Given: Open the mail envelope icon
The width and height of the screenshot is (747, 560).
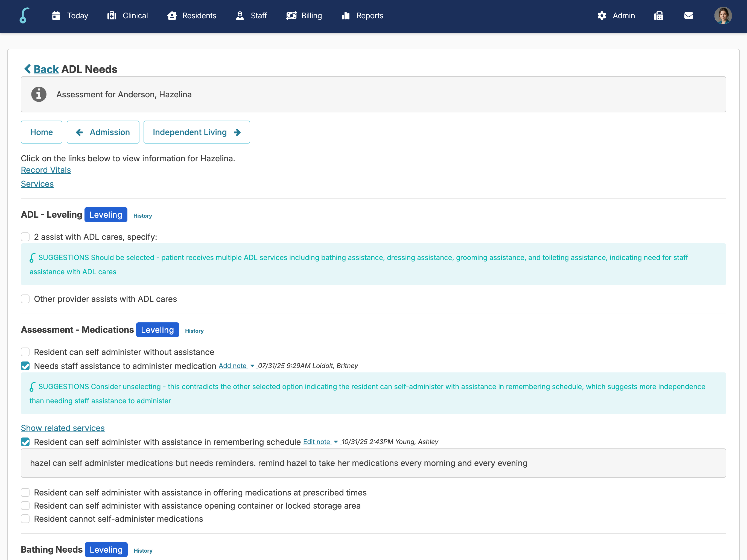Looking at the screenshot, I should point(688,16).
